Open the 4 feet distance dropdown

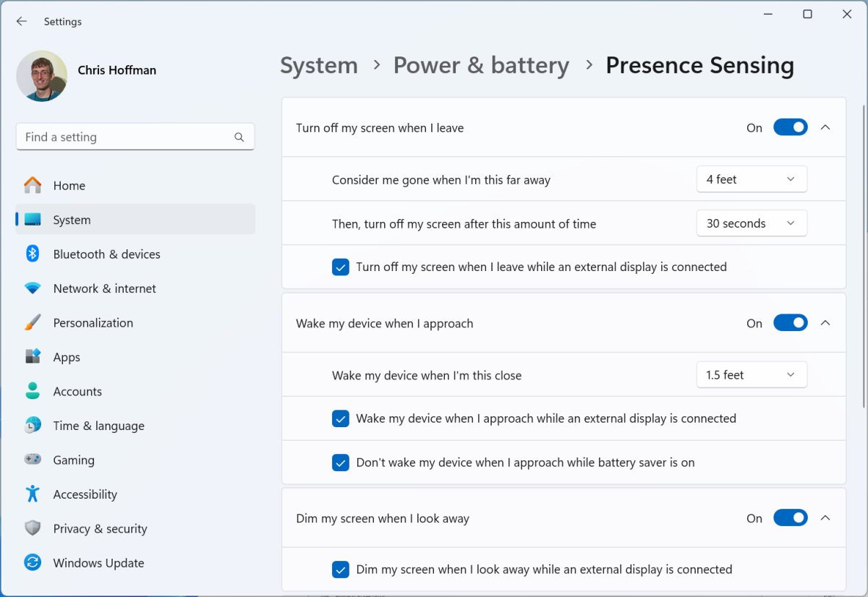point(751,179)
